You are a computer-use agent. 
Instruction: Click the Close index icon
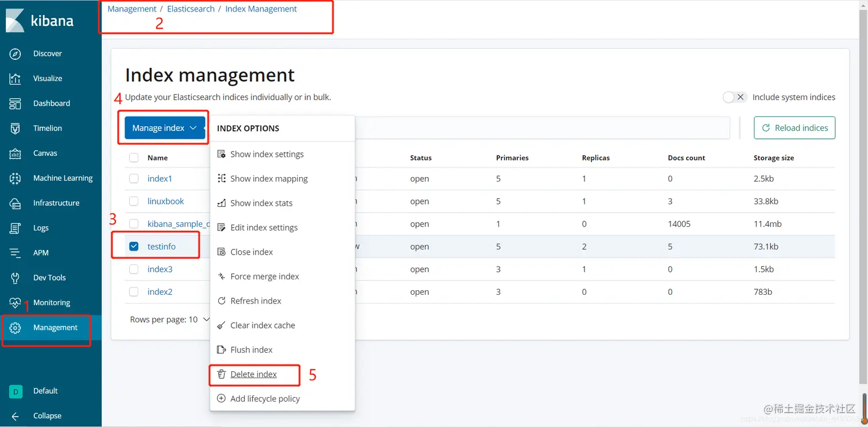pos(221,252)
